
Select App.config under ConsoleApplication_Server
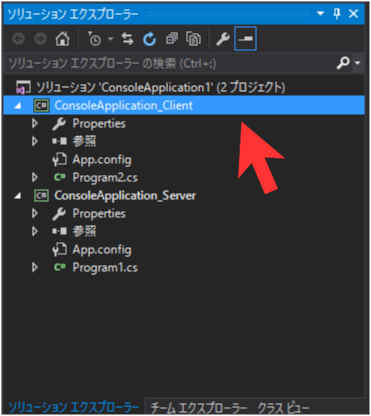(102, 250)
